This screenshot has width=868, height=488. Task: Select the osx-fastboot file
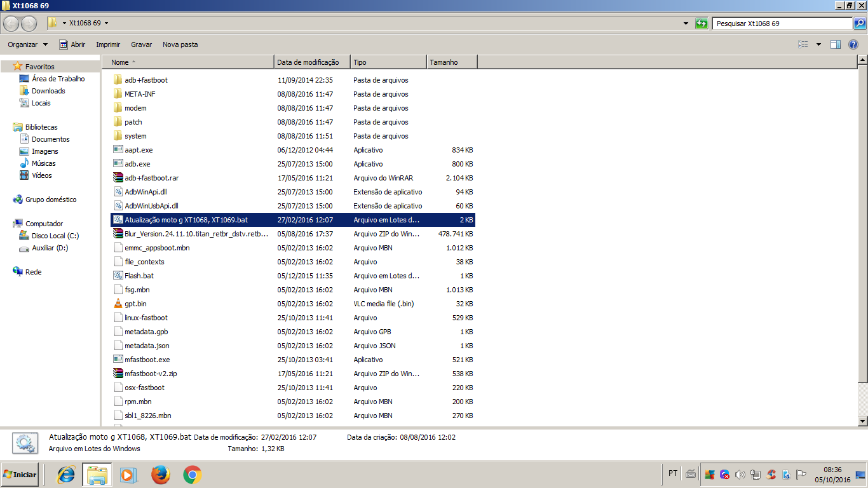click(144, 388)
